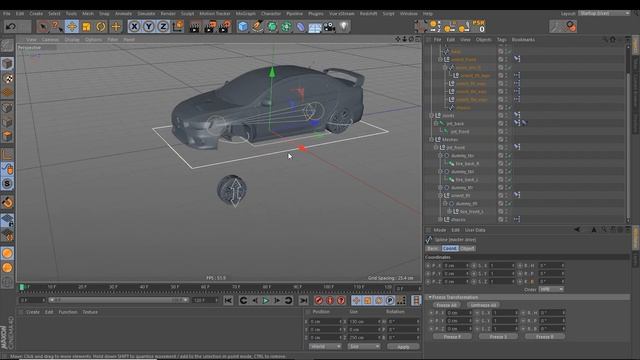Toggle the enable check of dummy_bbr row
The height and width of the screenshot is (360, 640).
click(x=509, y=156)
